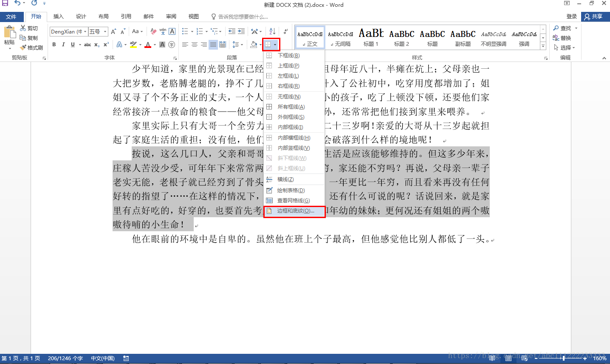Click the Share (共享) button
This screenshot has height=364, width=610.
point(596,17)
